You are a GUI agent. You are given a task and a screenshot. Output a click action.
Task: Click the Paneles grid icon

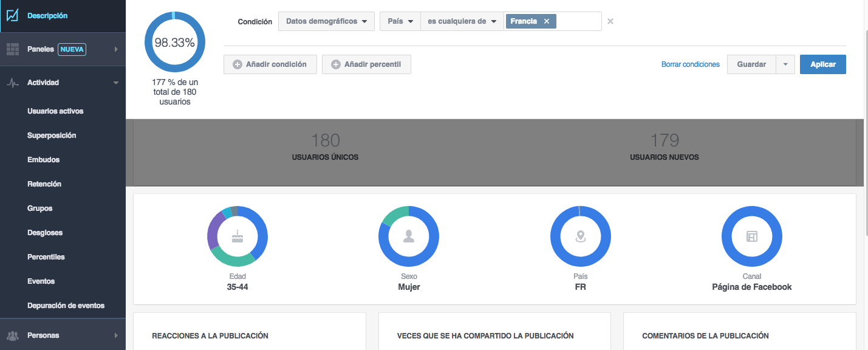[13, 50]
